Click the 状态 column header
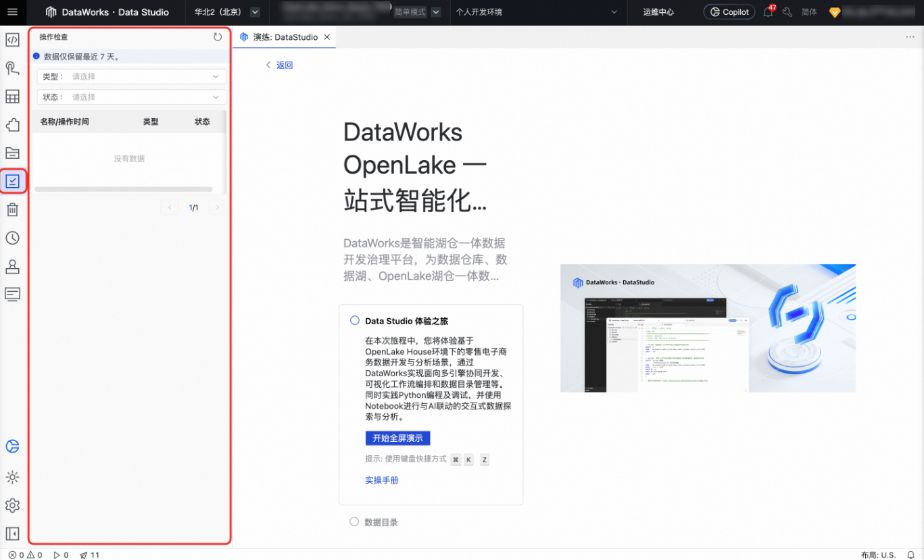 tap(202, 122)
